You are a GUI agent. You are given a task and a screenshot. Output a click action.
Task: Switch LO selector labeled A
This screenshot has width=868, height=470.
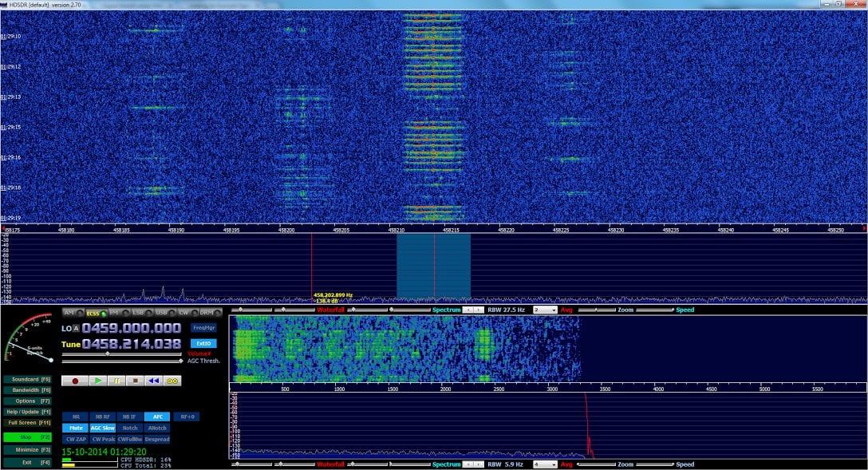[77, 328]
